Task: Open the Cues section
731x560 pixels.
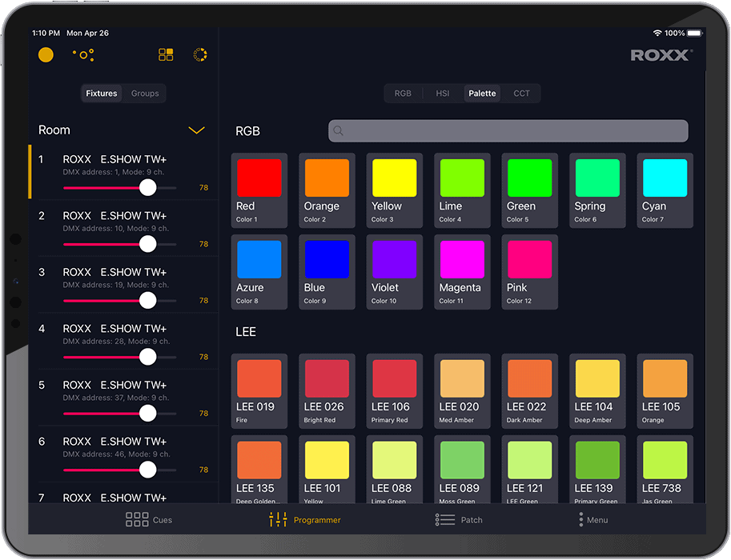Action: [149, 519]
